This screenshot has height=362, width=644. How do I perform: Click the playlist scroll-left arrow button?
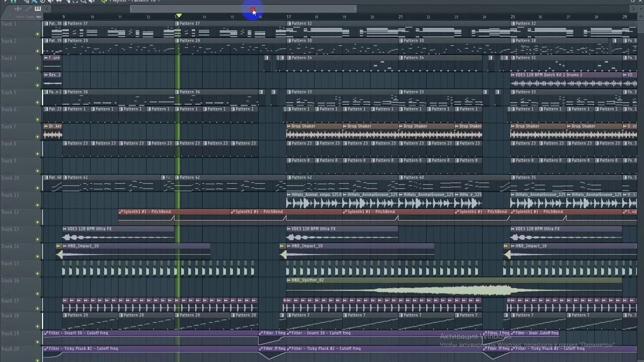click(x=47, y=9)
